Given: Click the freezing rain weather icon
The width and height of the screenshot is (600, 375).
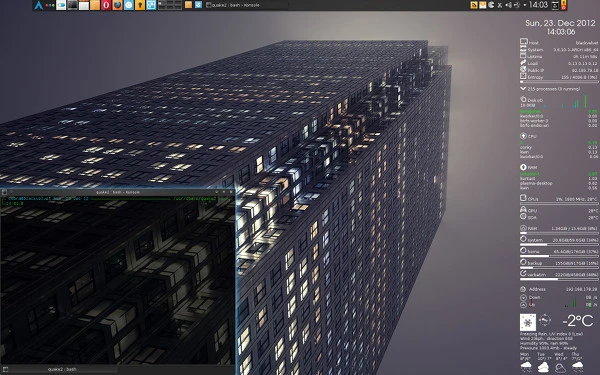Looking at the screenshot, I should coord(528,322).
